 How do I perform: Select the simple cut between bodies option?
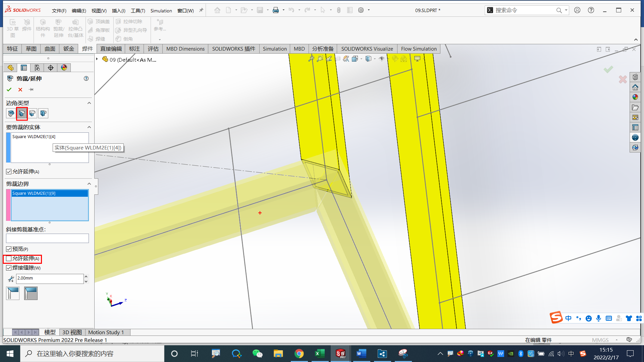pyautogui.click(x=13, y=293)
